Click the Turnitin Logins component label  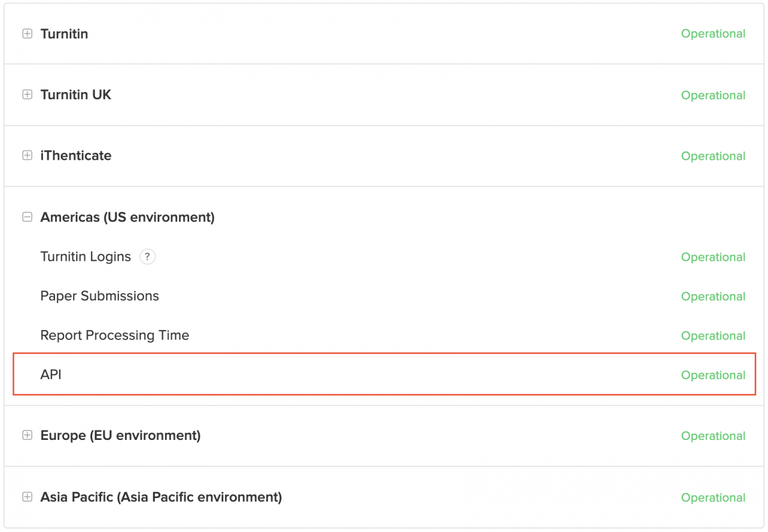point(85,257)
